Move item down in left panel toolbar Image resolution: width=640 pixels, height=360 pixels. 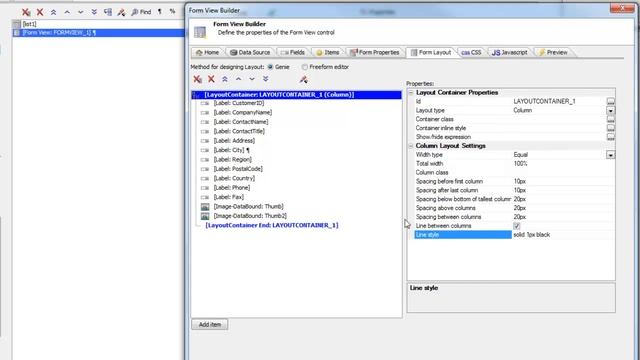[x=80, y=12]
